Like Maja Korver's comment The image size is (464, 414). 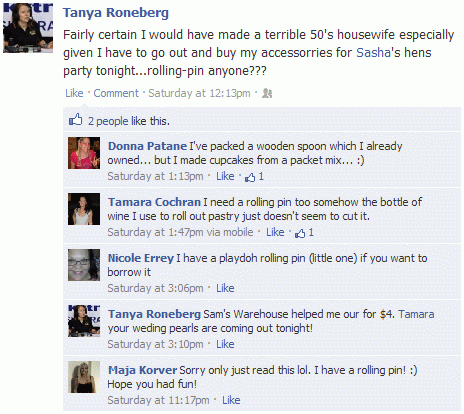[x=231, y=400]
